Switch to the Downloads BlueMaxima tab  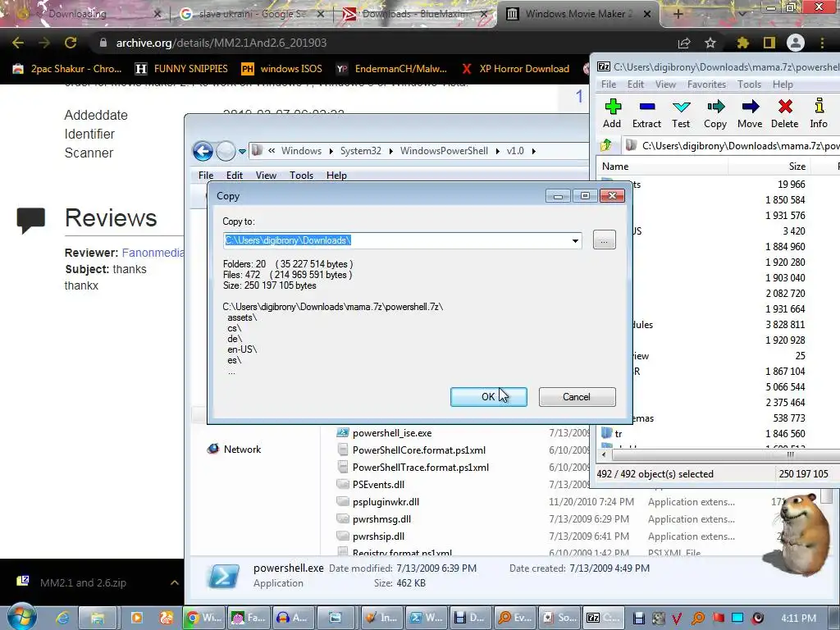pyautogui.click(x=415, y=14)
